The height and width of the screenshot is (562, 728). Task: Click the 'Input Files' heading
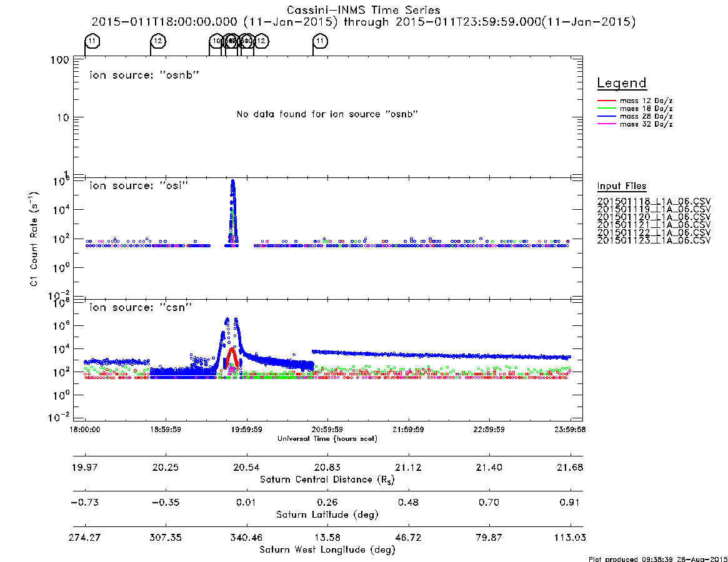622,186
